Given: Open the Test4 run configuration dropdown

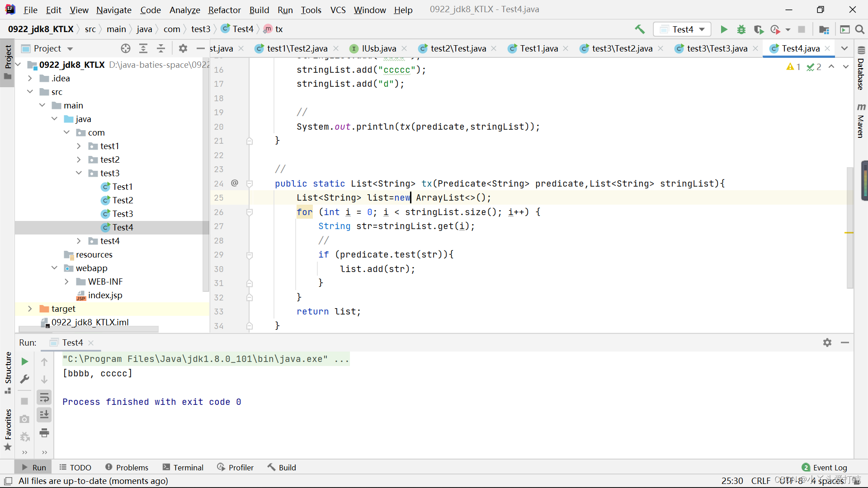Looking at the screenshot, I should [683, 29].
